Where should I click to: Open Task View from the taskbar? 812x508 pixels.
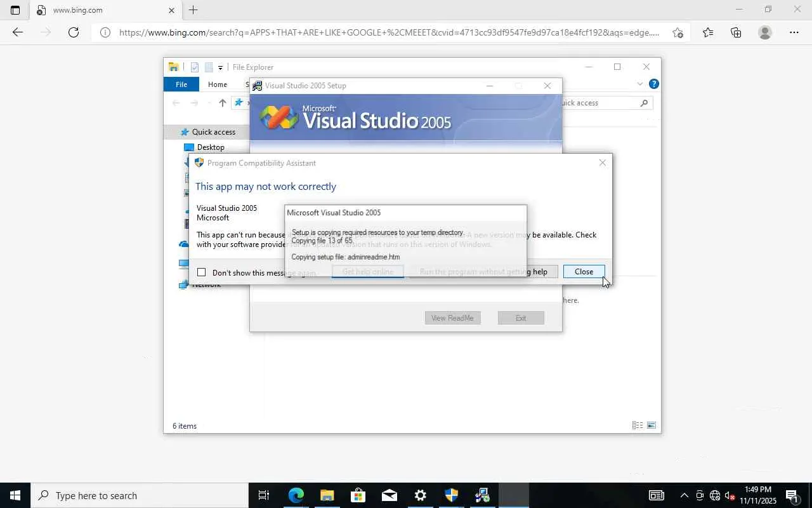264,495
